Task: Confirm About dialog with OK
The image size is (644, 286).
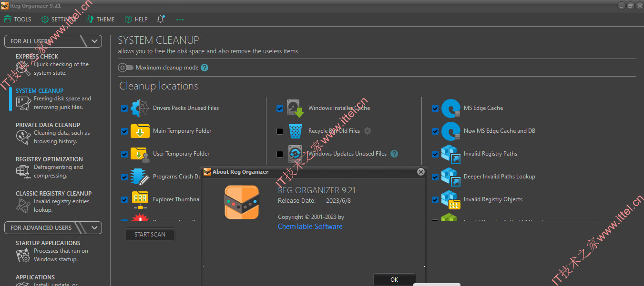Action: [x=394, y=279]
